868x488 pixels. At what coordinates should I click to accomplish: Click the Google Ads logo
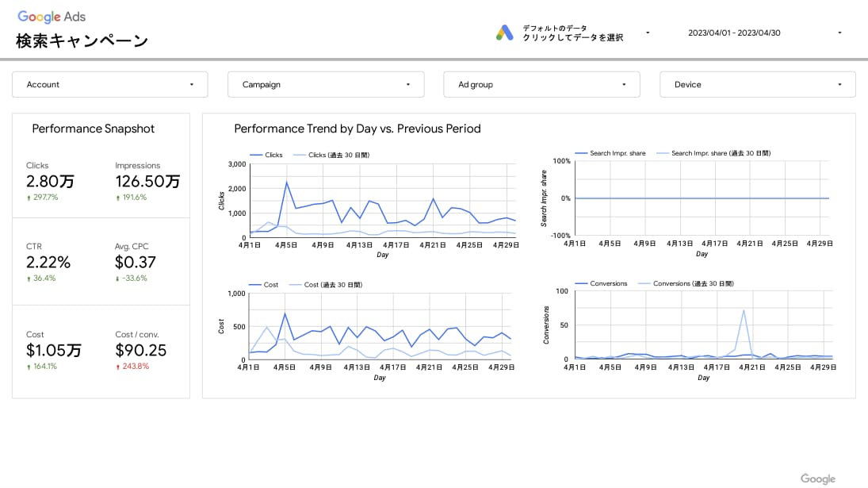[52, 17]
